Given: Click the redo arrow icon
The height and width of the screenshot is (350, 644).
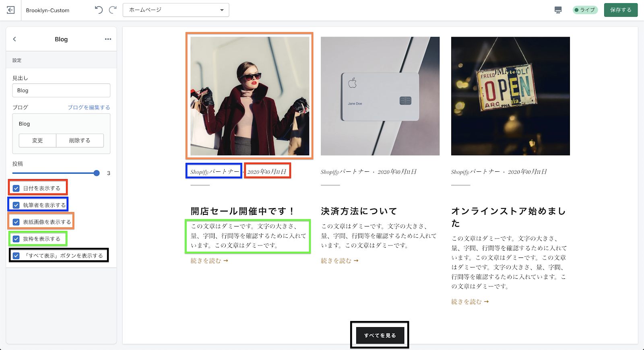Looking at the screenshot, I should coord(113,10).
